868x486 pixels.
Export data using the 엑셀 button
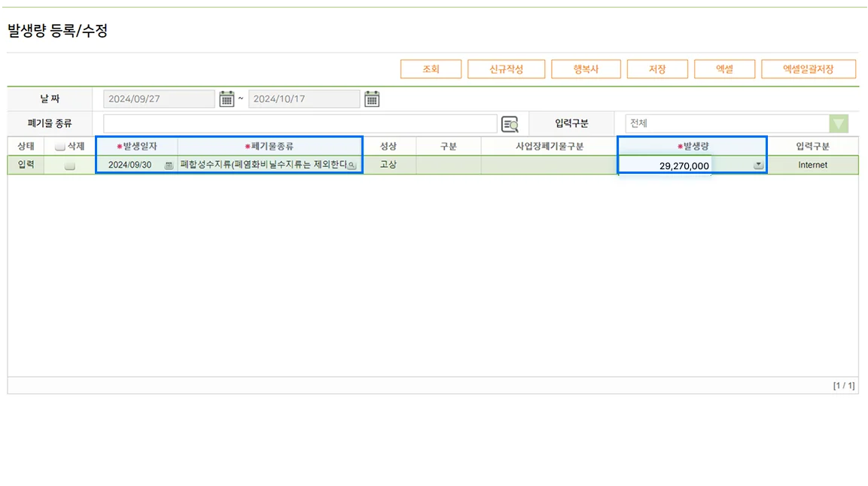726,68
